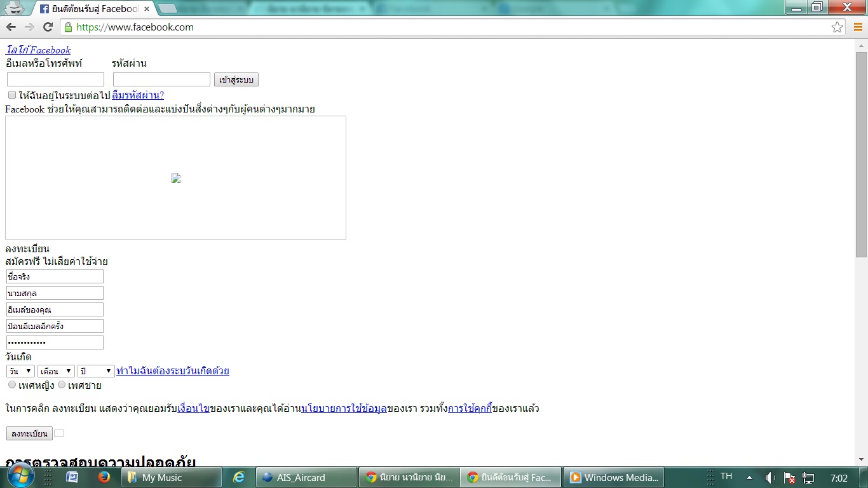Bookmark page with the star icon

(x=837, y=27)
